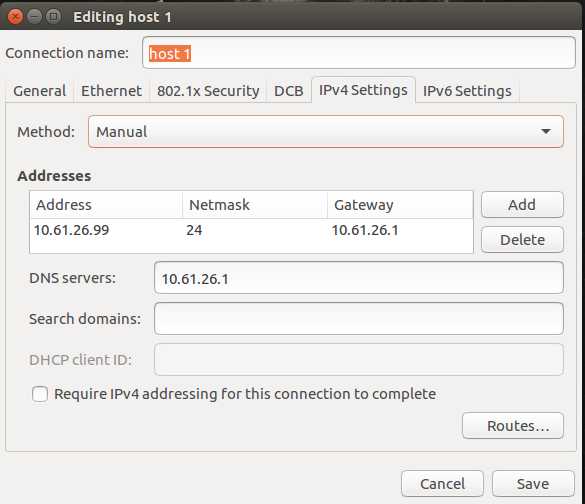Select the Manual method combo box

[326, 132]
